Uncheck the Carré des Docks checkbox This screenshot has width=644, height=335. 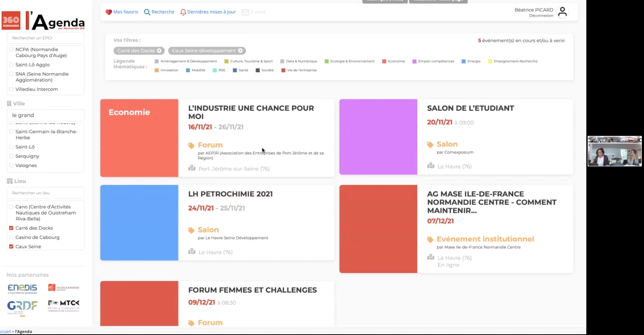coord(11,228)
